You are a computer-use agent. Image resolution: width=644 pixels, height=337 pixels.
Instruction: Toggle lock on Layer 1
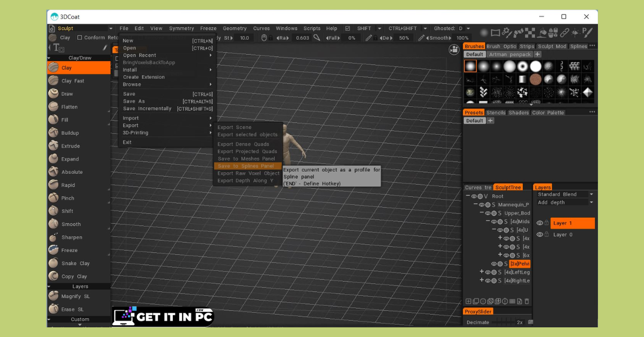point(547,223)
